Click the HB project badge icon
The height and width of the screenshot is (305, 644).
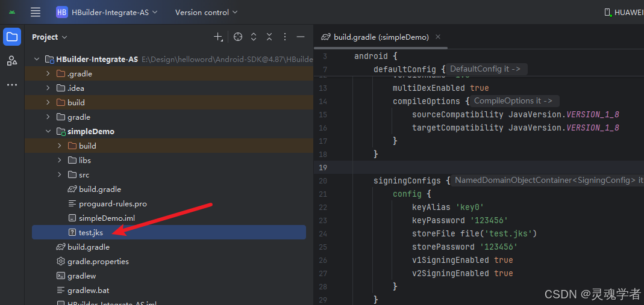[62, 12]
